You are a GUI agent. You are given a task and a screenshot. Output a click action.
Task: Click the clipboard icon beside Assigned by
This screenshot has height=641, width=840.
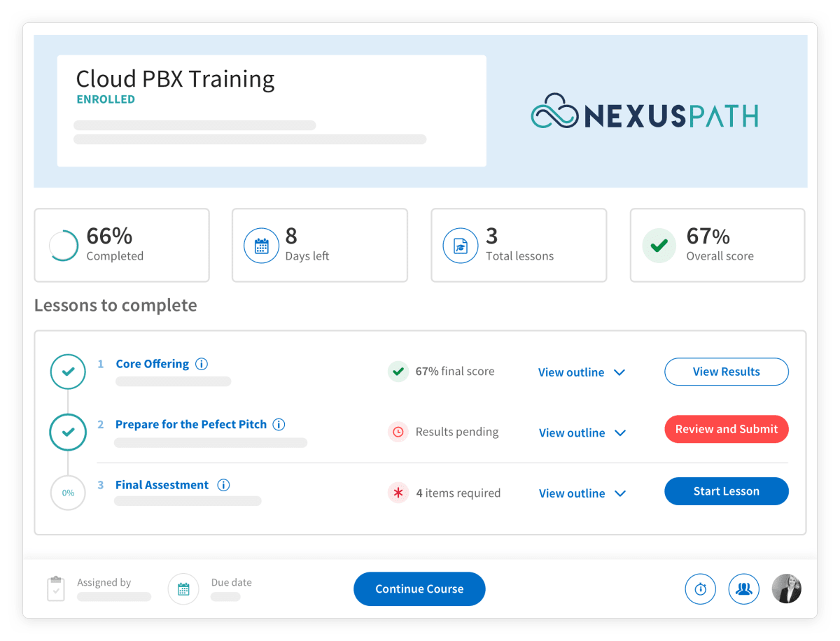56,589
